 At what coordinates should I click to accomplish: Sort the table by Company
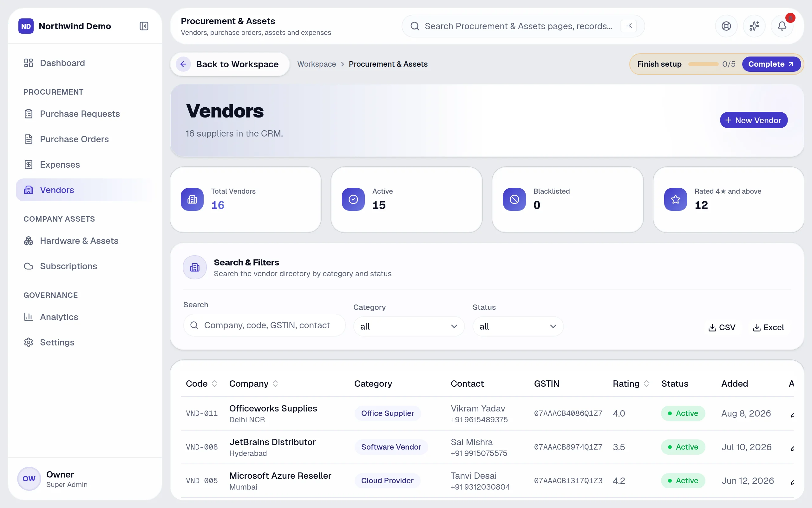(x=253, y=384)
